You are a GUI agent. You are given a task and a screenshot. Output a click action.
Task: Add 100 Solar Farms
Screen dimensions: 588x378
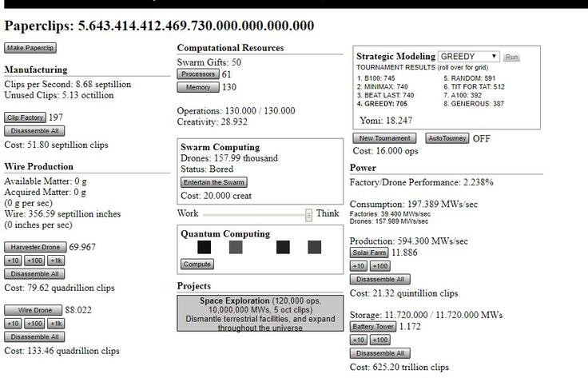pos(380,266)
